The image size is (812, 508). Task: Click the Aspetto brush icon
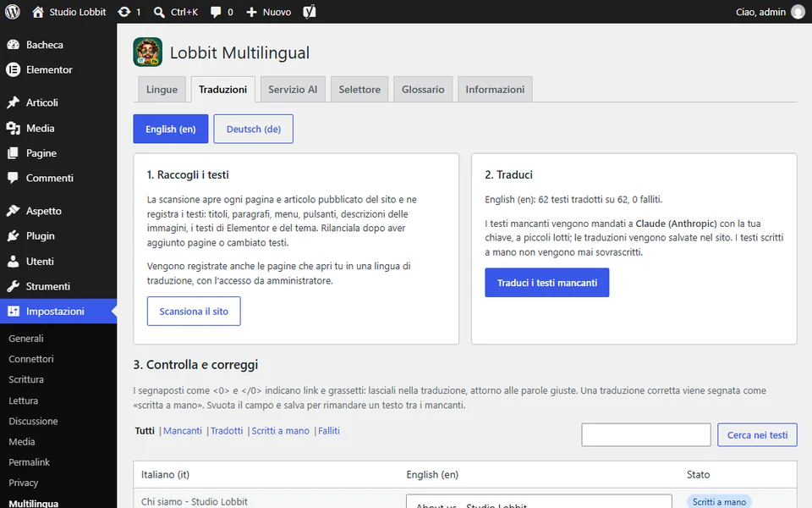(13, 211)
